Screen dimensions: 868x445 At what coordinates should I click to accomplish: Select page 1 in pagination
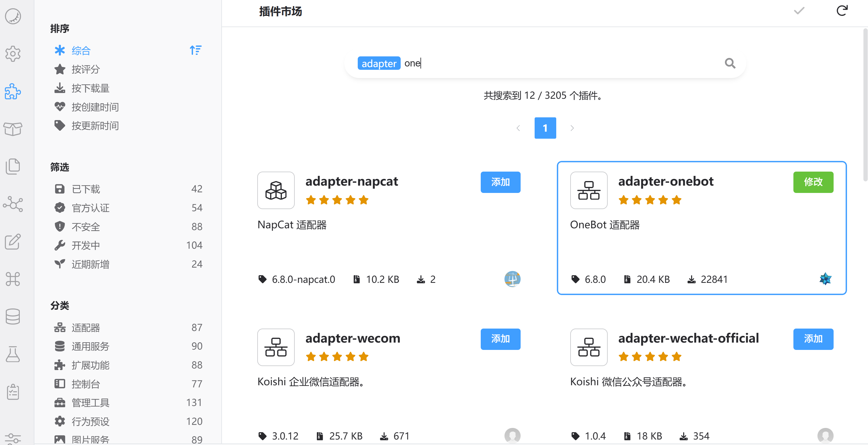[x=545, y=128]
